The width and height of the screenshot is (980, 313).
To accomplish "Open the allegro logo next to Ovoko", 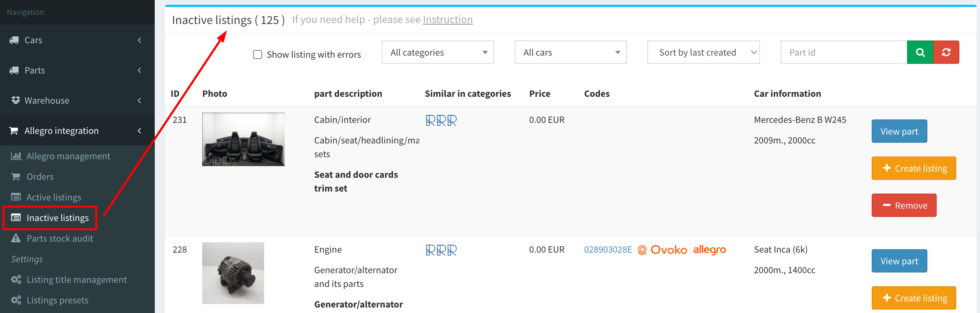I will point(709,250).
